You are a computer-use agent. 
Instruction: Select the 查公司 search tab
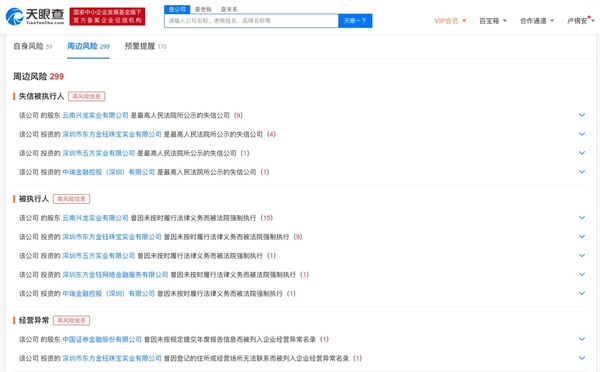click(177, 9)
